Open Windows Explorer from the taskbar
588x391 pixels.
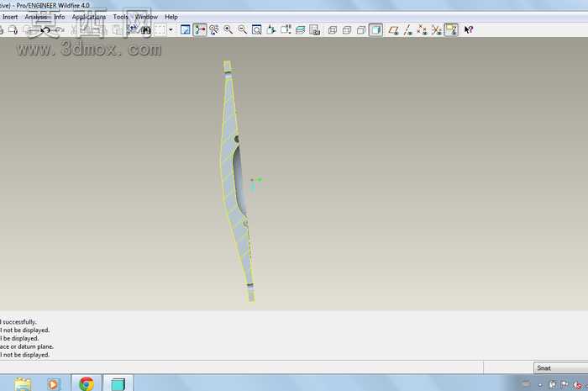[x=23, y=383]
